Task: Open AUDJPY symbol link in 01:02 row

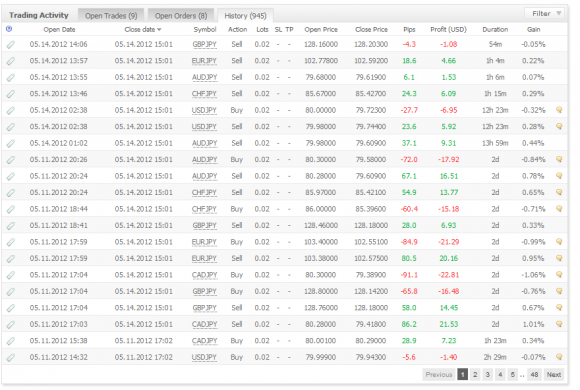Action: point(204,143)
